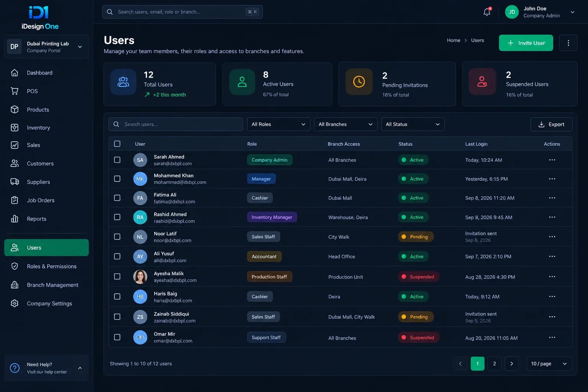
Task: Open Roles & Permissions in the sidebar
Action: (46, 266)
